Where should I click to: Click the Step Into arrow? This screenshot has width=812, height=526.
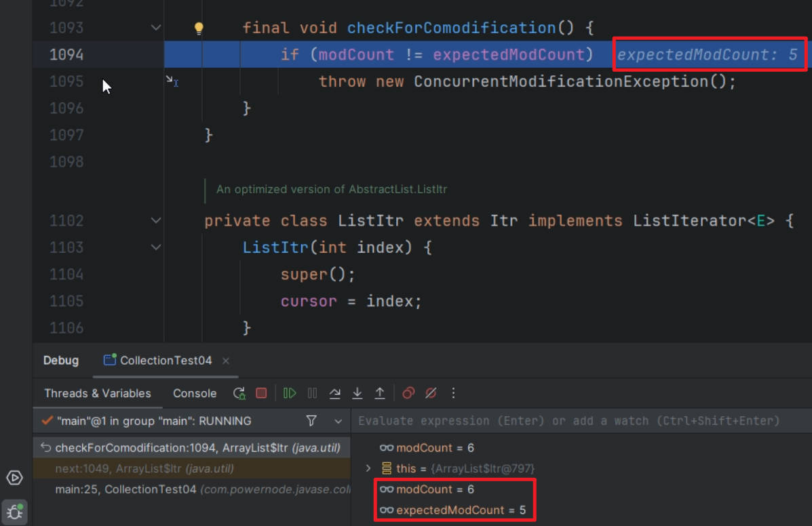coord(357,393)
